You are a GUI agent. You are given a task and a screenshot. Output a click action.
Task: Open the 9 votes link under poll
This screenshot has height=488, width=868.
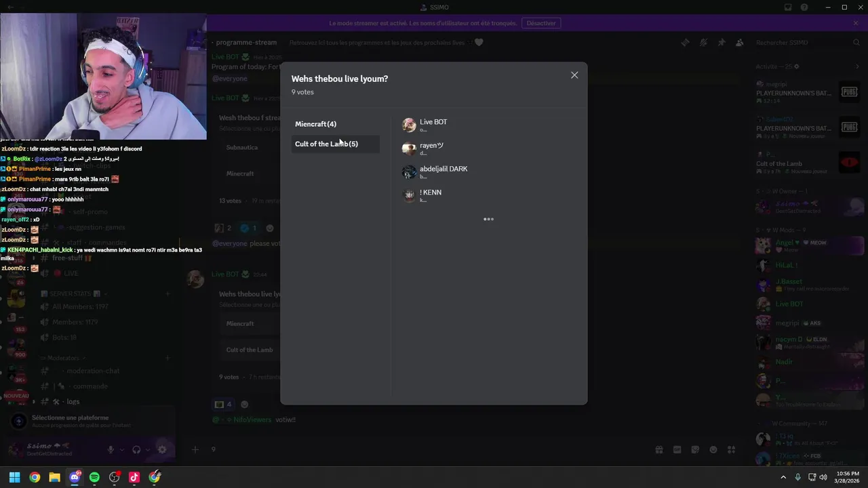229,377
